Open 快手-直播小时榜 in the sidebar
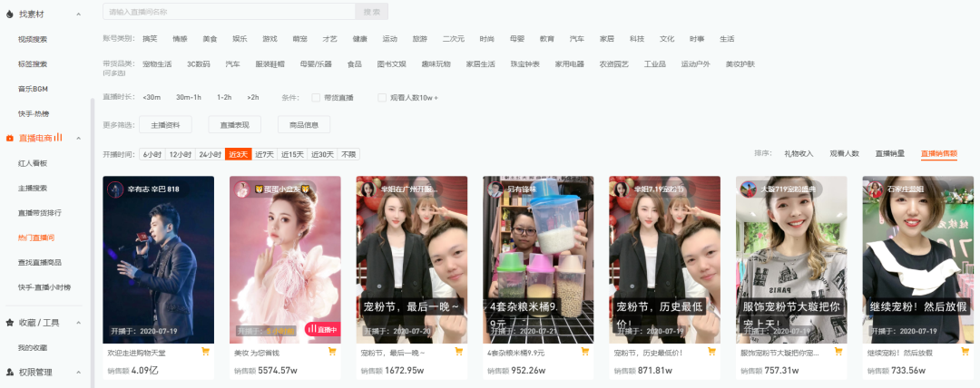This screenshot has height=388, width=980. tap(44, 287)
